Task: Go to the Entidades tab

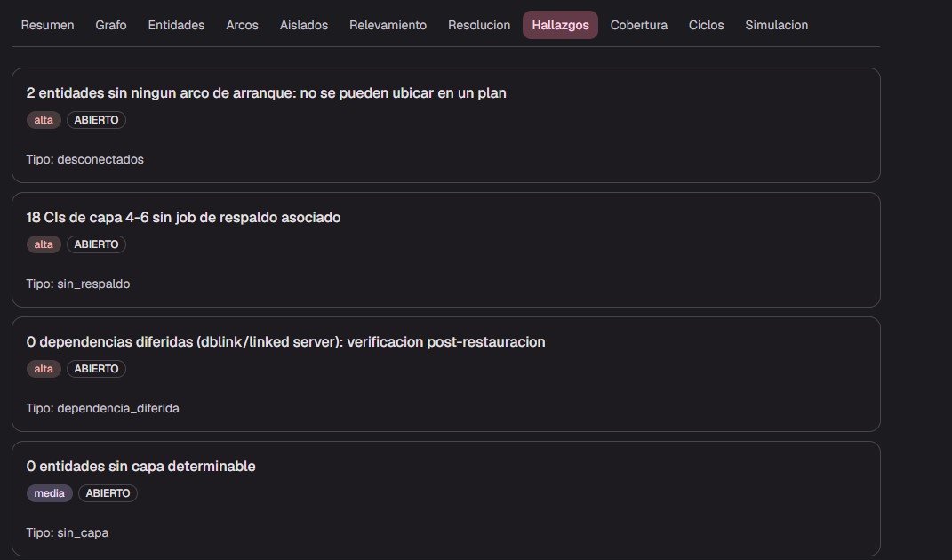Action: pyautogui.click(x=176, y=25)
